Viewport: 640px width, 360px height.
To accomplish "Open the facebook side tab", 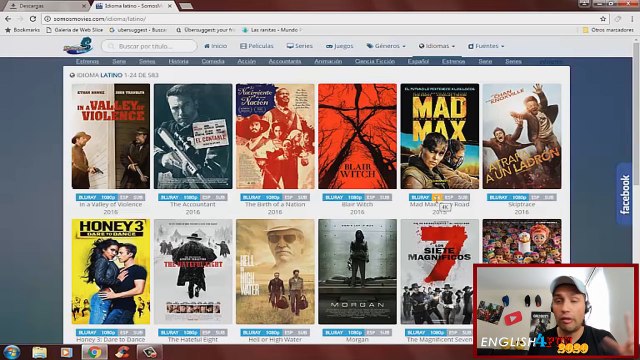I will coord(624,194).
